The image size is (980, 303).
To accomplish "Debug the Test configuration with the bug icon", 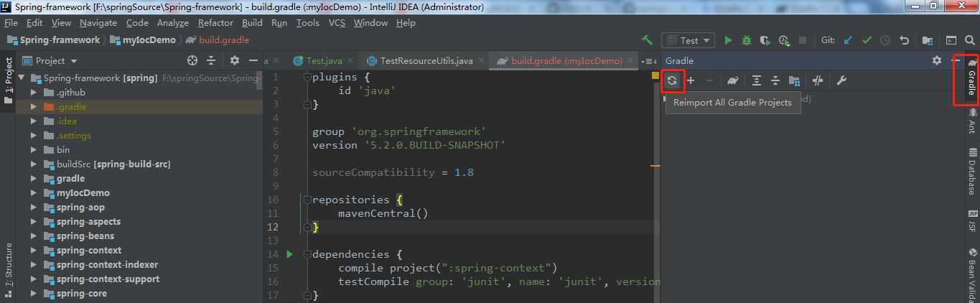I will point(747,40).
